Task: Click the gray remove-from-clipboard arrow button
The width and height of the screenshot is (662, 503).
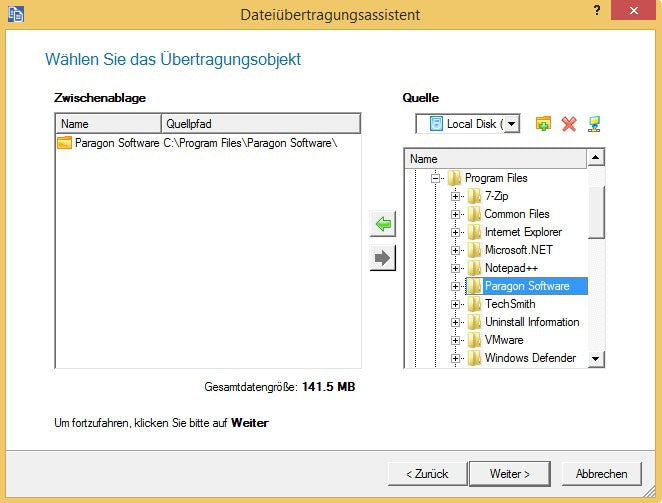Action: 383,258
